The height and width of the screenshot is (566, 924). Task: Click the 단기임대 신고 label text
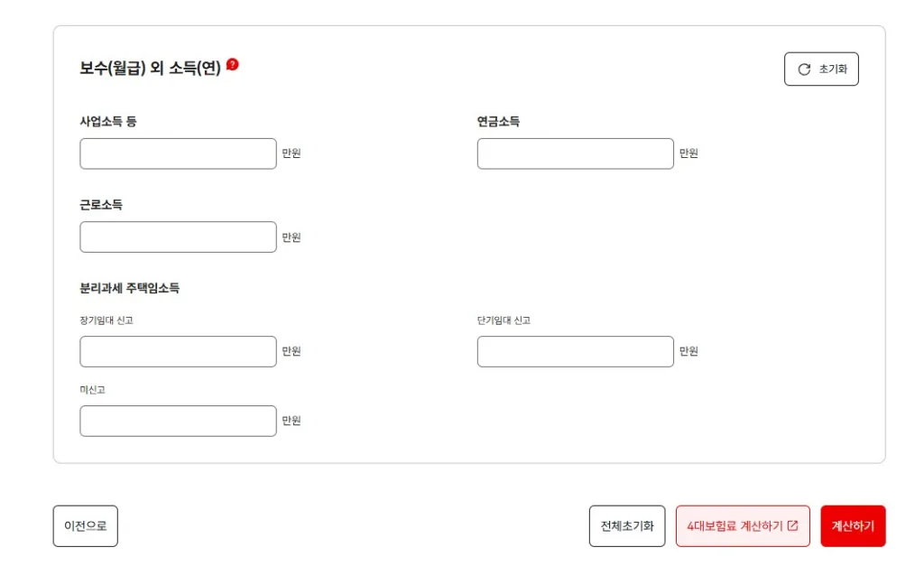click(504, 320)
